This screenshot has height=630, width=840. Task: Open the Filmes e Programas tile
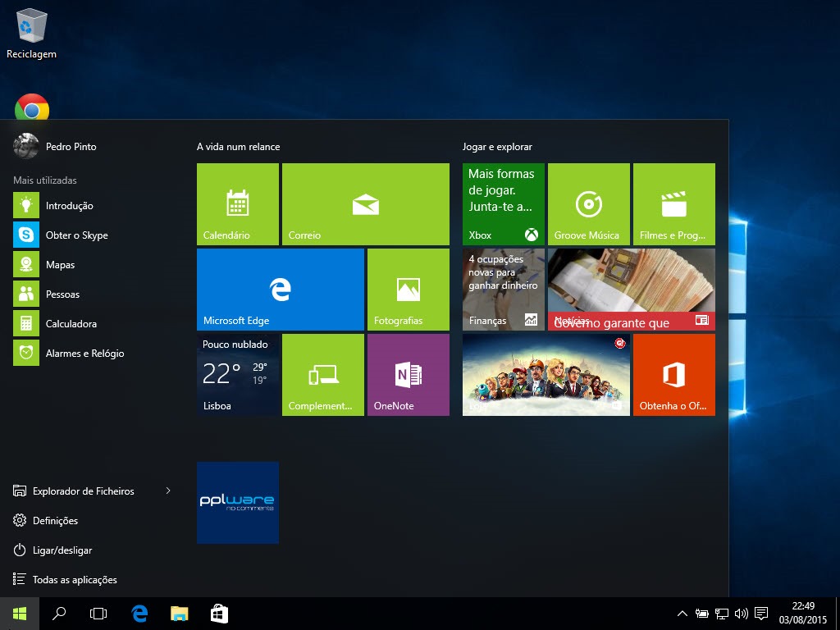(x=673, y=203)
